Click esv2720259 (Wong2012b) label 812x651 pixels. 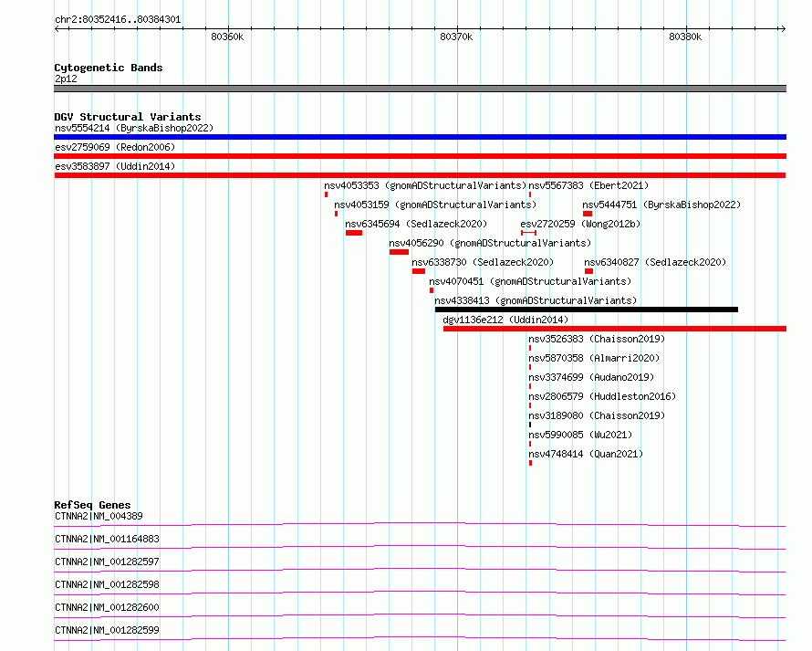point(580,224)
